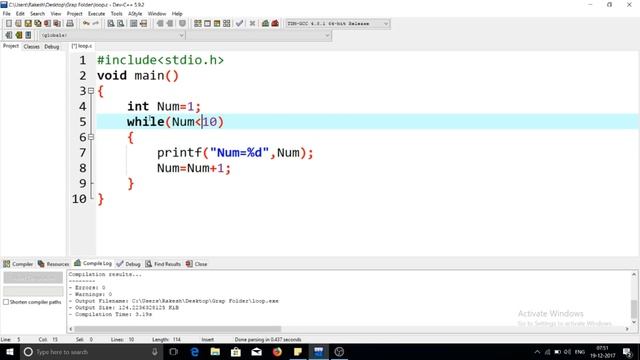Open the TDM-GCC compiler set dropdown
This screenshot has height=360, width=640.
pyautogui.click(x=338, y=24)
